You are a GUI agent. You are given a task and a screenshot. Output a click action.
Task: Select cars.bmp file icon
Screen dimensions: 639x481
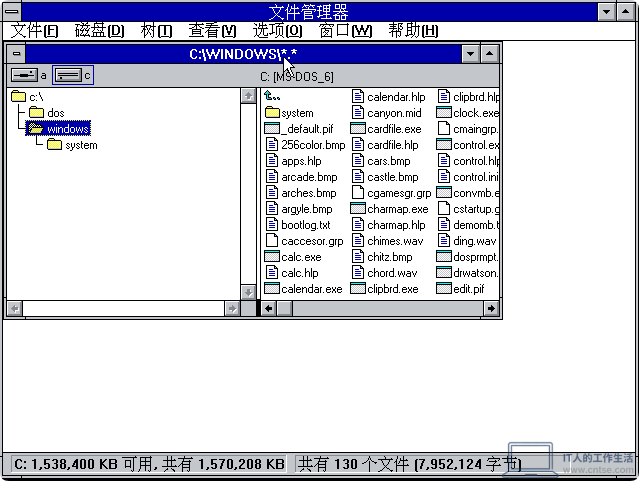[358, 161]
